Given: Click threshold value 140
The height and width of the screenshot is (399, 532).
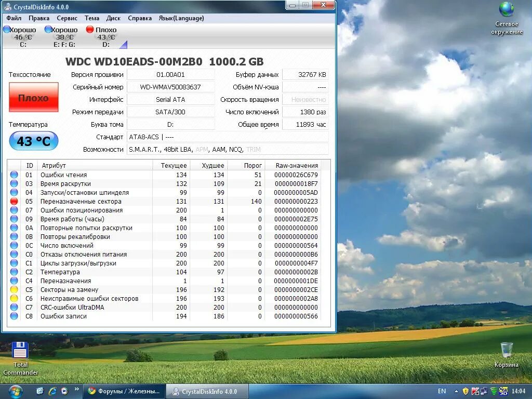Looking at the screenshot, I should [x=256, y=201].
